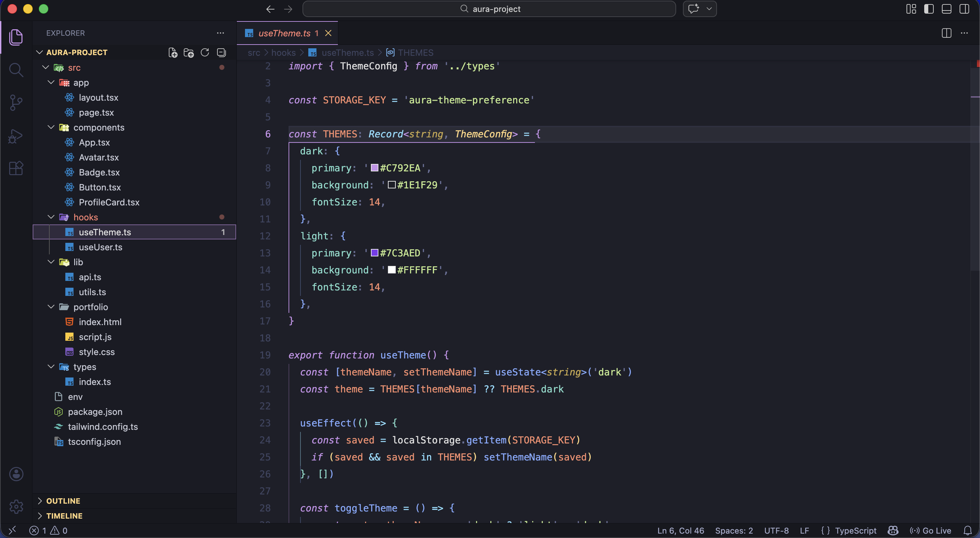Viewport: 980px width, 538px height.
Task: Open the Manage settings gear
Action: click(16, 507)
